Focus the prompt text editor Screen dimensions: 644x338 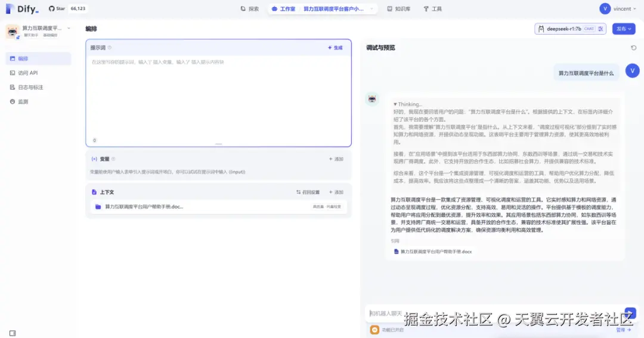click(x=218, y=99)
